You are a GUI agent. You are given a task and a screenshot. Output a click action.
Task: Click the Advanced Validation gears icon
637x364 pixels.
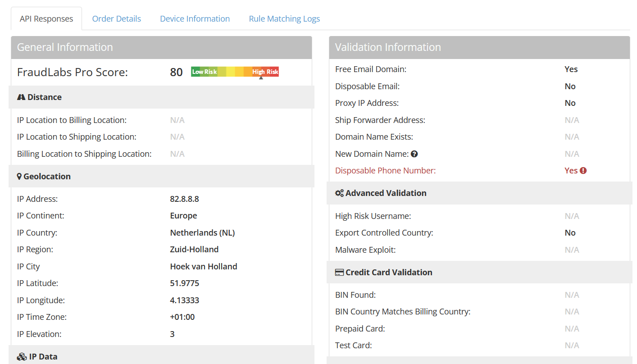coord(340,193)
